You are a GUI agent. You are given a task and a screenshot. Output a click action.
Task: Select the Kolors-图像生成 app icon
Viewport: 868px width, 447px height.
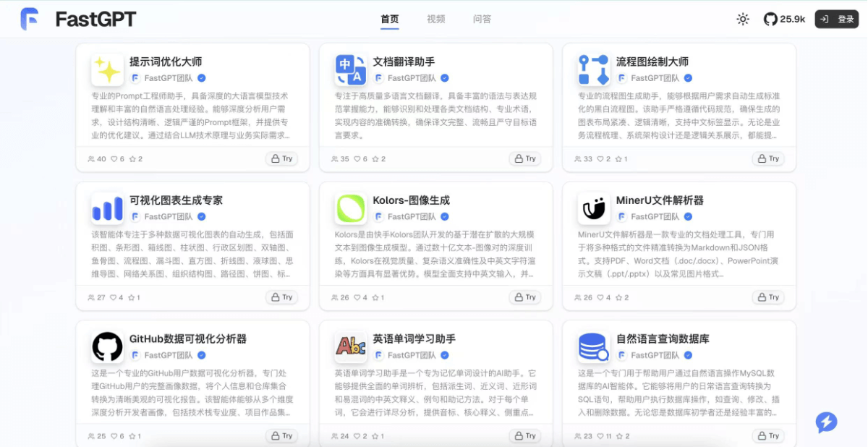pyautogui.click(x=351, y=208)
